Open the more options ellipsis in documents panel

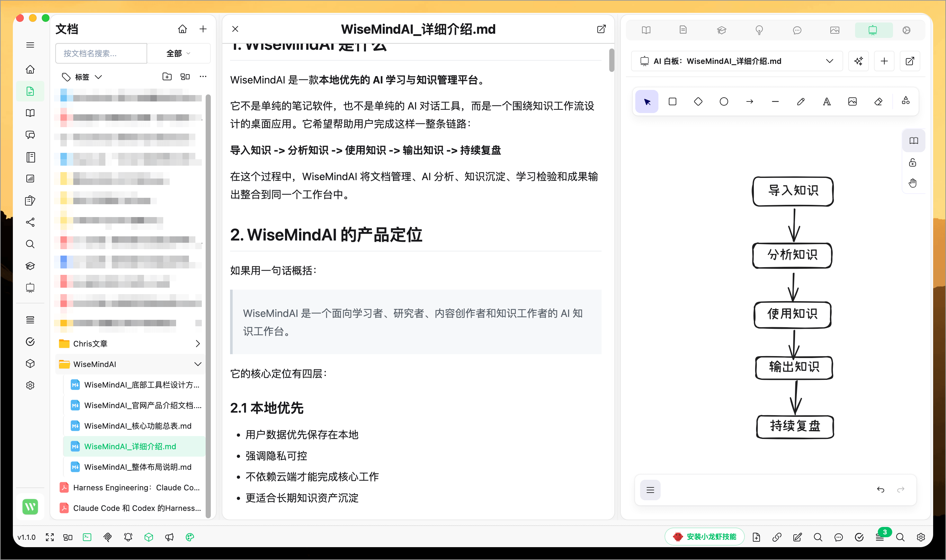coord(203,77)
